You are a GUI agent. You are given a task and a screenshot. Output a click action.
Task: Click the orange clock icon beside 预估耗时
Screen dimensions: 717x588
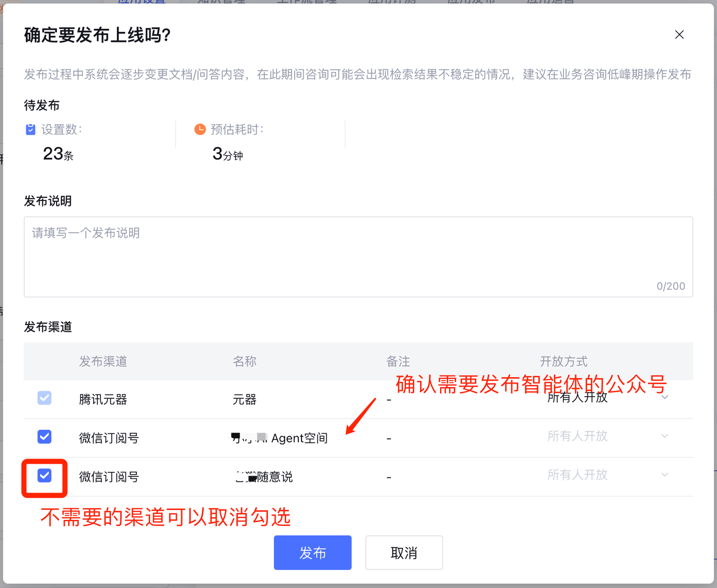point(200,129)
